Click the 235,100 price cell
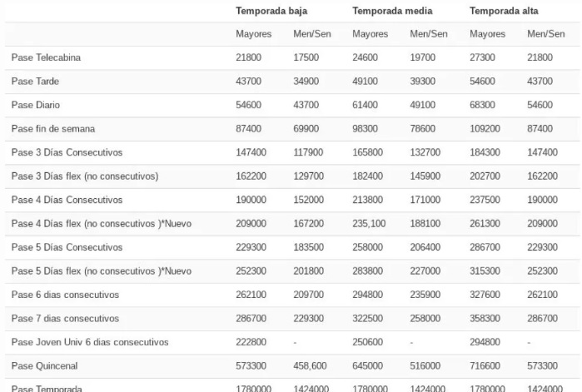This screenshot has height=392, width=582. 370,224
